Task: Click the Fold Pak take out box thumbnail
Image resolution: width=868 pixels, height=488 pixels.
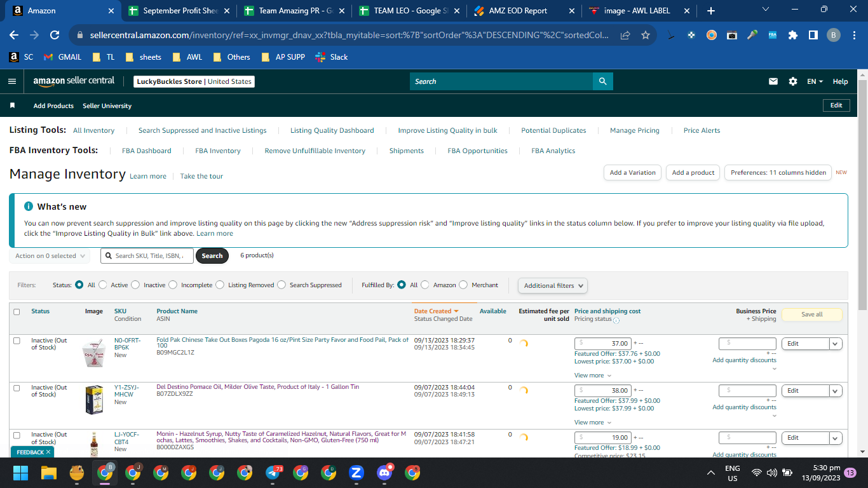Action: pyautogui.click(x=93, y=353)
